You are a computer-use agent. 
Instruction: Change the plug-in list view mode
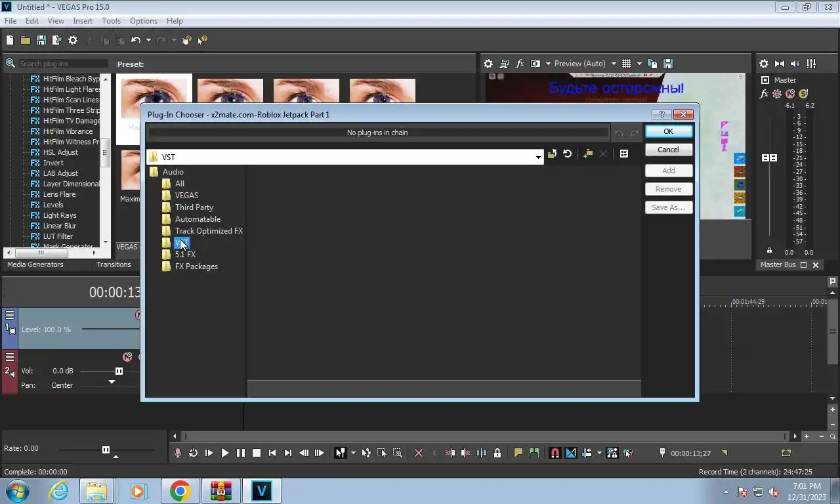click(624, 154)
